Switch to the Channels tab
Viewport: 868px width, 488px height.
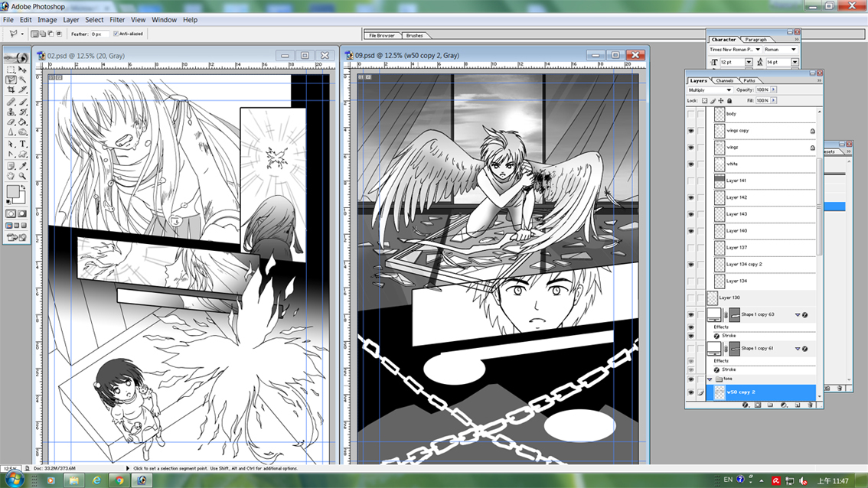click(x=724, y=80)
